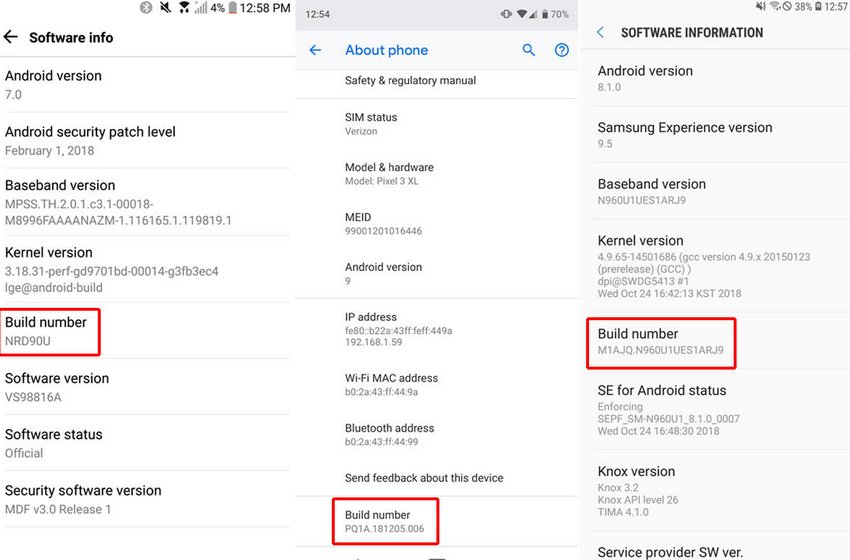This screenshot has height=560, width=850.
Task: Select Software version VS98816A
Action: [x=57, y=387]
